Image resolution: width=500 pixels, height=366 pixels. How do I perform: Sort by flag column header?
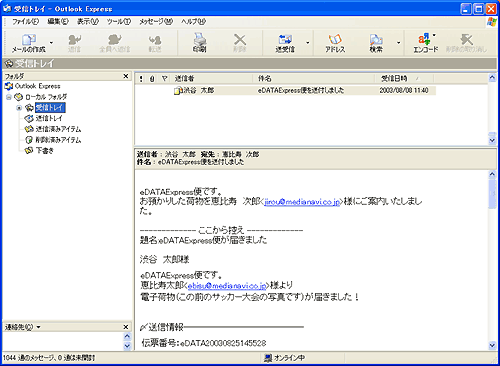164,79
